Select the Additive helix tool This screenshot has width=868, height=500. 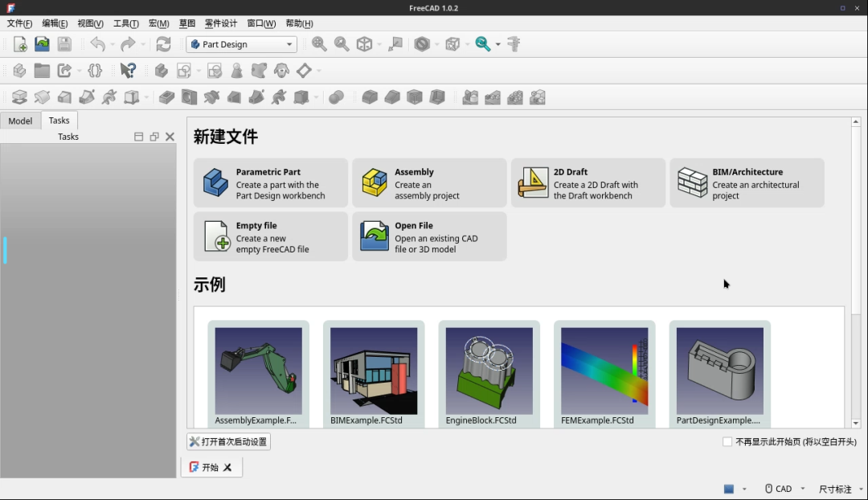click(x=108, y=96)
